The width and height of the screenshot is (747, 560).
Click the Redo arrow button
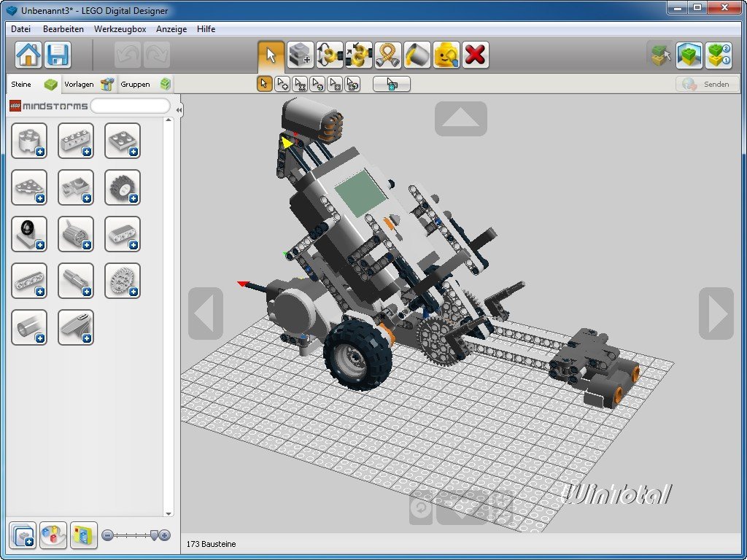(x=157, y=55)
